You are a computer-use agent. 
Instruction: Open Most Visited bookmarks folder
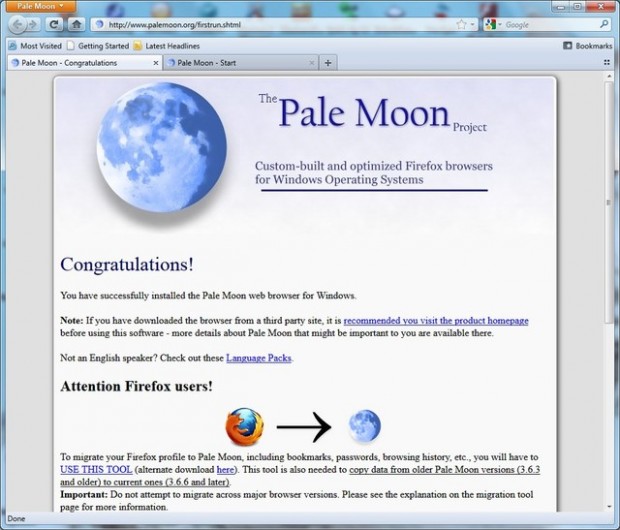click(x=35, y=46)
